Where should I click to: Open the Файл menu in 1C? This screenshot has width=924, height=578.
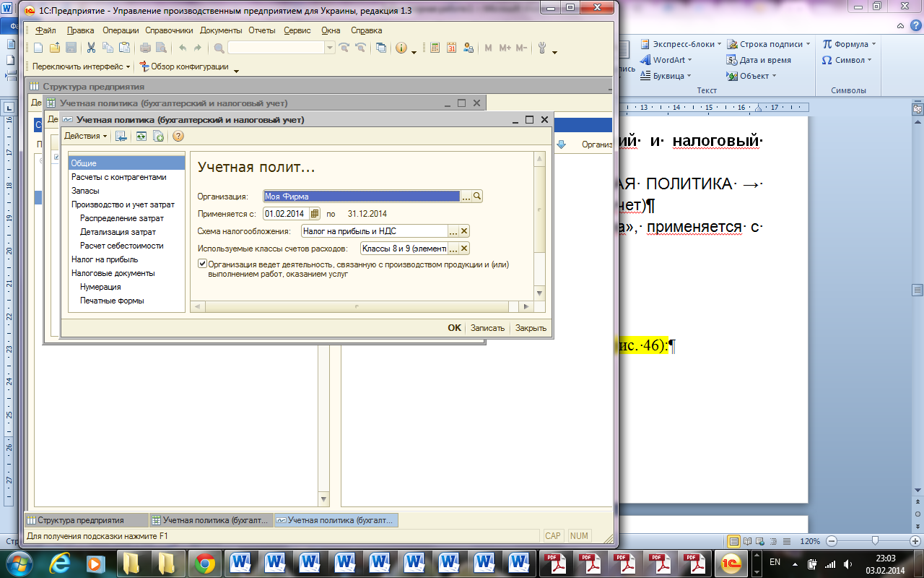pyautogui.click(x=45, y=30)
